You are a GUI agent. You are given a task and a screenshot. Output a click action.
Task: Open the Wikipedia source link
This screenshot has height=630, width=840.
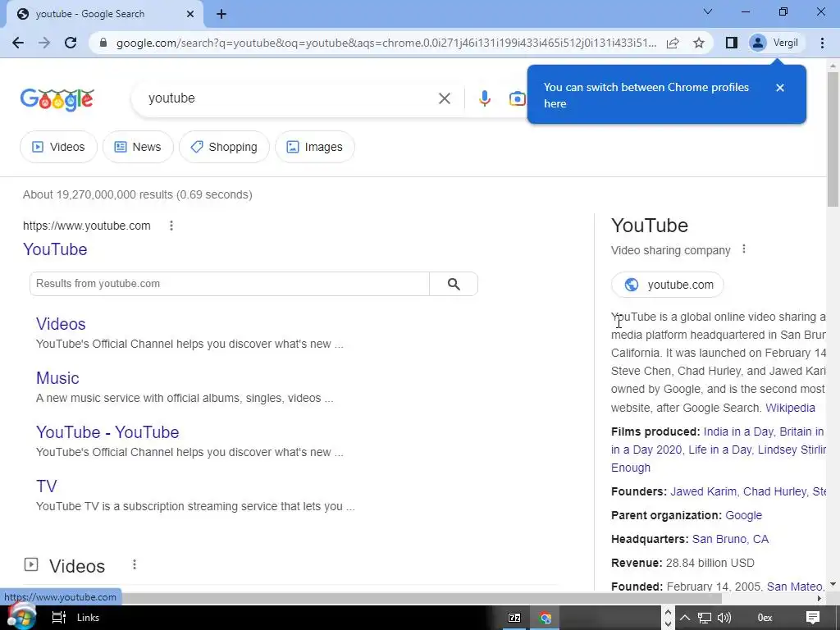pyautogui.click(x=790, y=408)
